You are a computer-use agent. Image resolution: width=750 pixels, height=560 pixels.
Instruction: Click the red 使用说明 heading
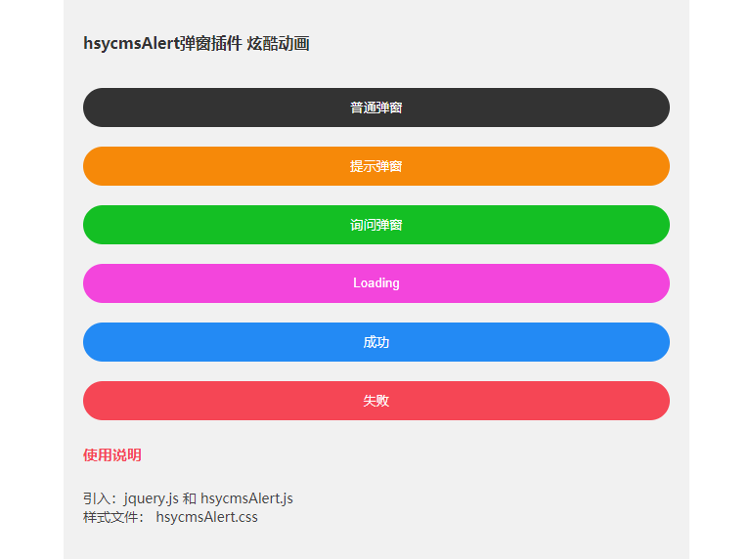tap(112, 454)
